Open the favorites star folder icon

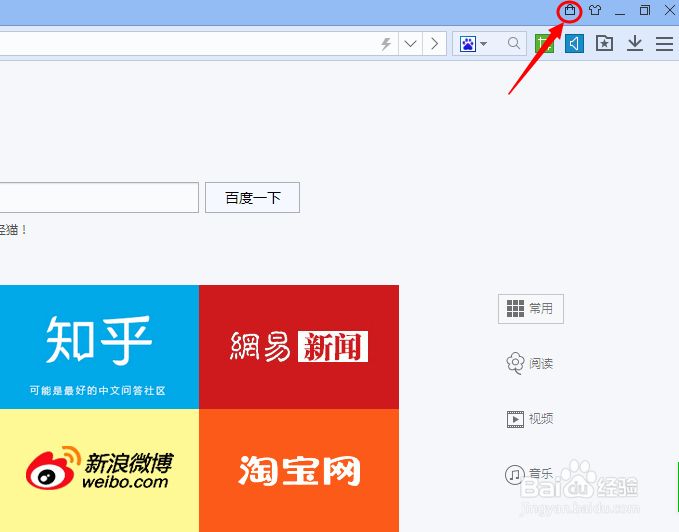point(604,43)
